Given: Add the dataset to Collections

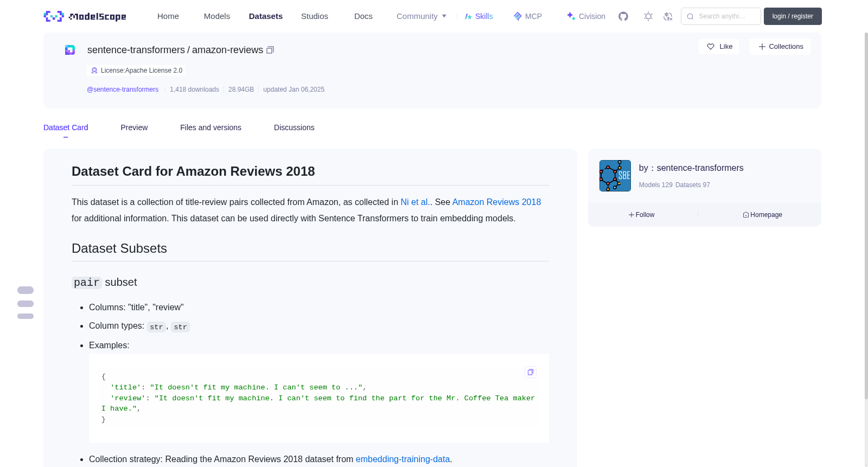Looking at the screenshot, I should pos(780,47).
